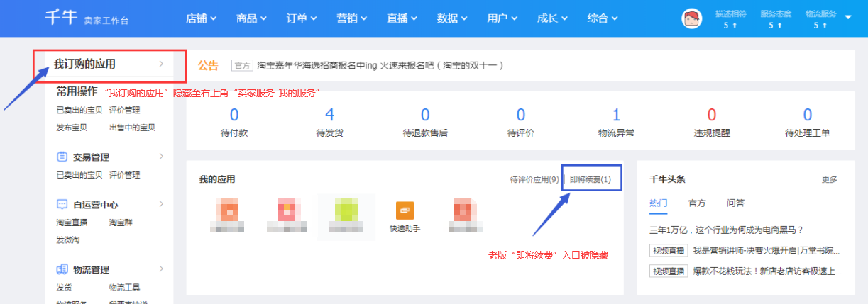
Task: Click 即将续费(1) link
Action: pyautogui.click(x=590, y=179)
